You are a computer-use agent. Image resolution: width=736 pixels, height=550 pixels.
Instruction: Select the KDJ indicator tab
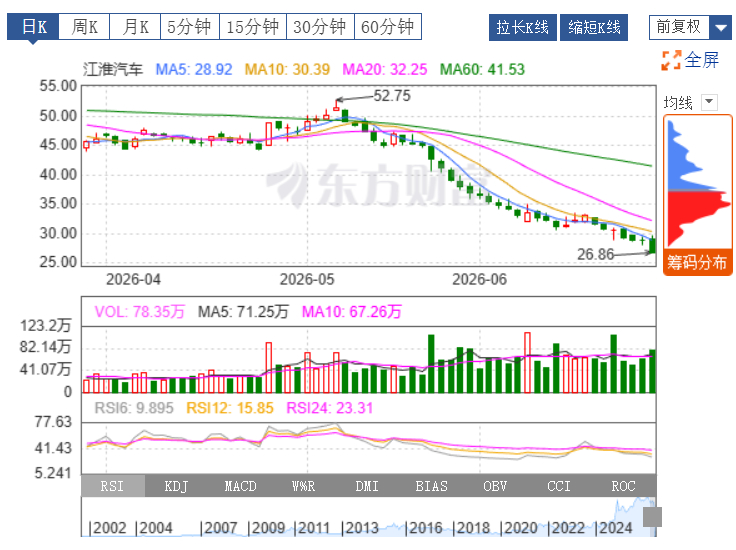click(176, 486)
